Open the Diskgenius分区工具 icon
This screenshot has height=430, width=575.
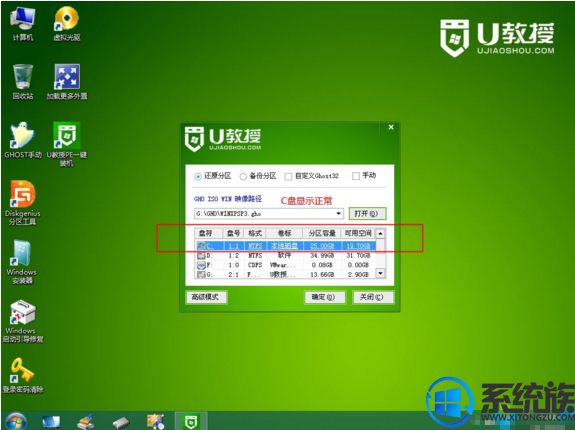pos(23,203)
